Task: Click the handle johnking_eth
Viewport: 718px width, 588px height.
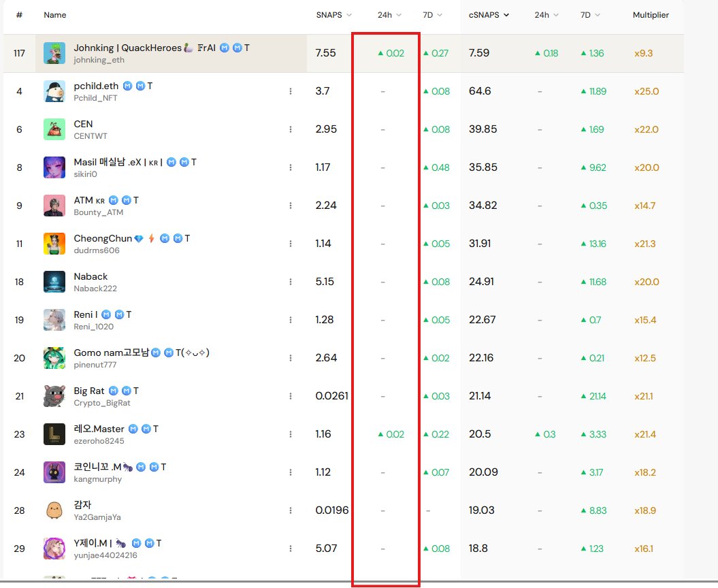Action: click(x=99, y=60)
